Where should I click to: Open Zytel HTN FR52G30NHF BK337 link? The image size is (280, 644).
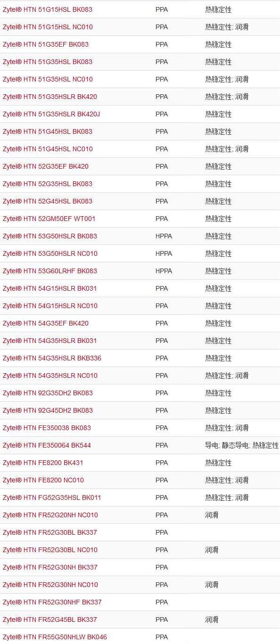52,602
